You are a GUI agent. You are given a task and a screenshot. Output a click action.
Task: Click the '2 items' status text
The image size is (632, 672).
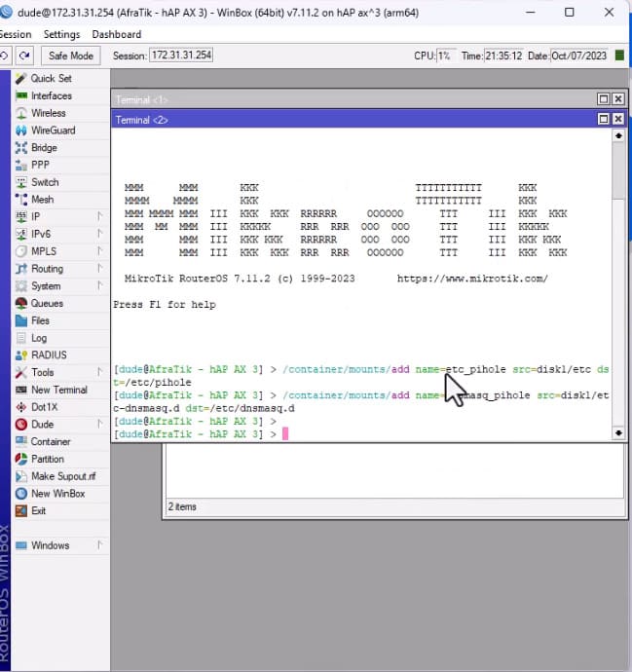click(182, 506)
